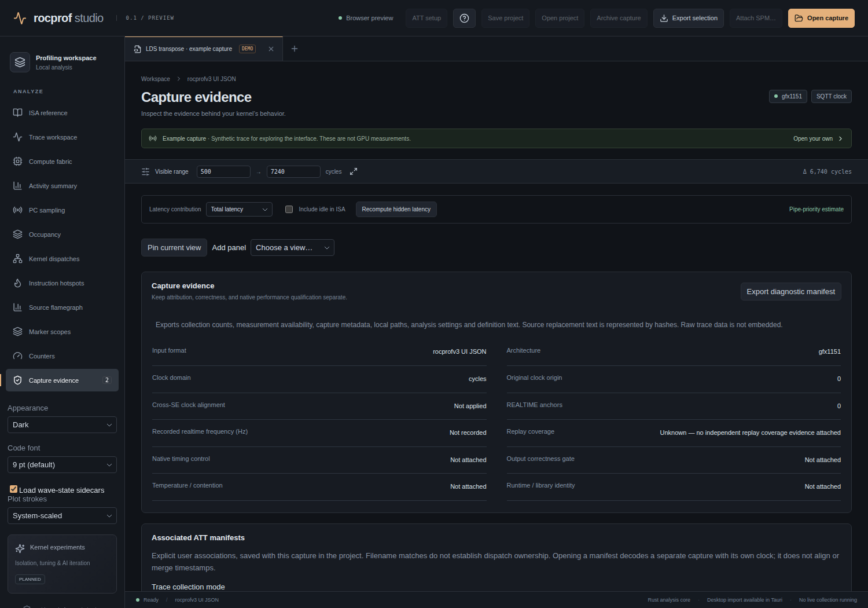Click Recompute hidden latency button
The height and width of the screenshot is (608, 868).
pyautogui.click(x=396, y=209)
